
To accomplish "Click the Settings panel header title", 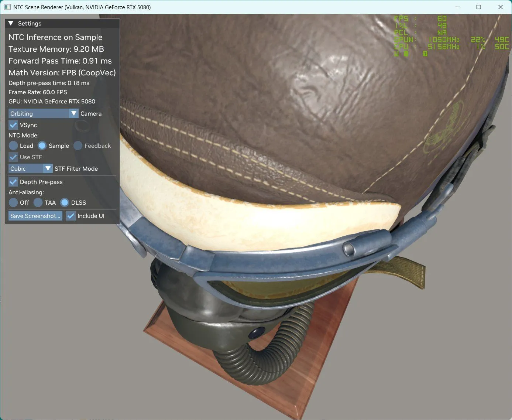I will click(30, 23).
